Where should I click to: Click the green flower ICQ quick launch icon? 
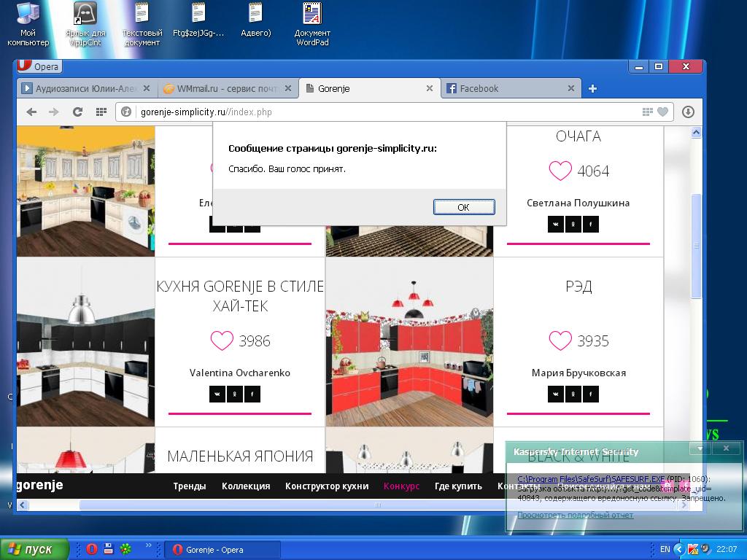click(x=125, y=549)
